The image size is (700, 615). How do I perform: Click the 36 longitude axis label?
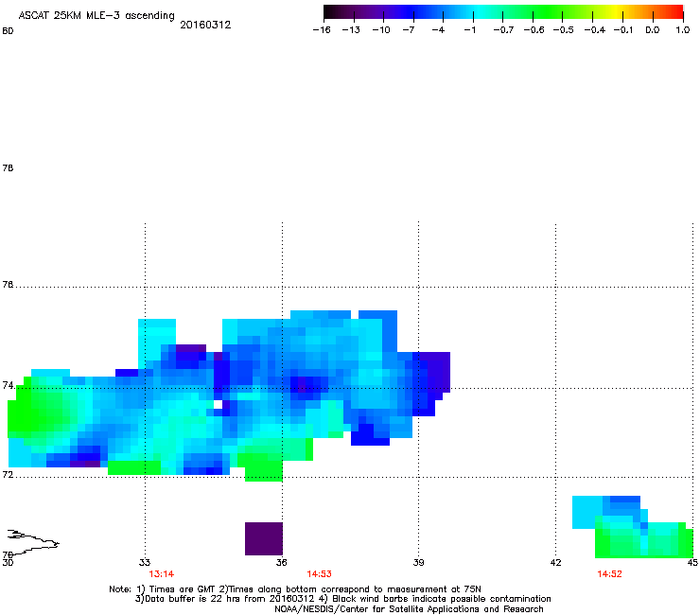click(x=281, y=562)
